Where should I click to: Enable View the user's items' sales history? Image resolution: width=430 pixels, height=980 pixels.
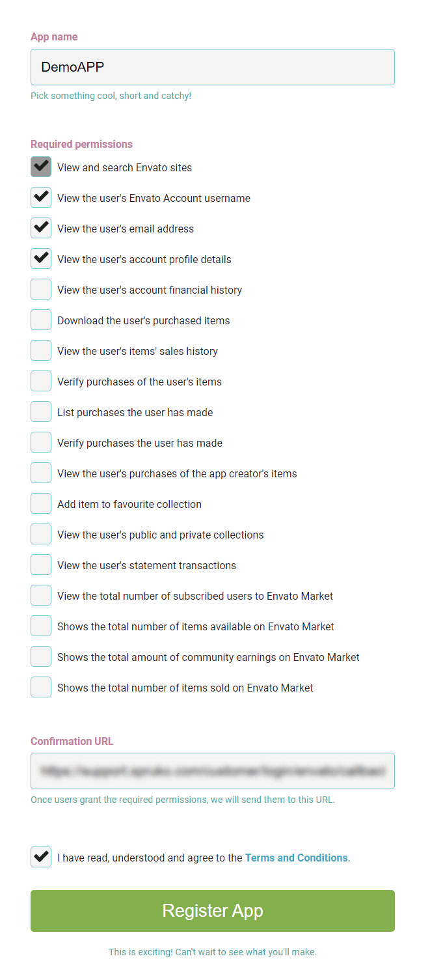(x=41, y=351)
